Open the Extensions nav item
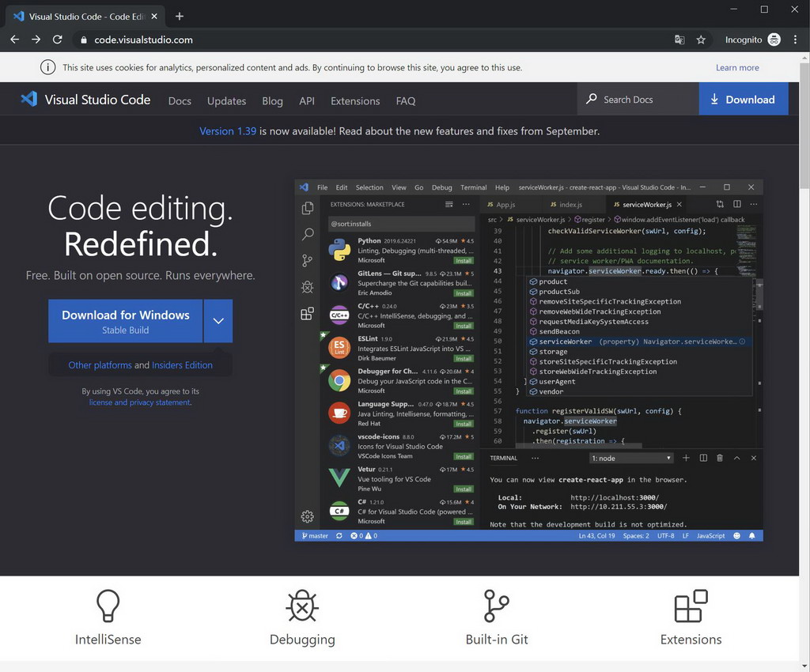Image resolution: width=810 pixels, height=672 pixels. click(x=355, y=100)
